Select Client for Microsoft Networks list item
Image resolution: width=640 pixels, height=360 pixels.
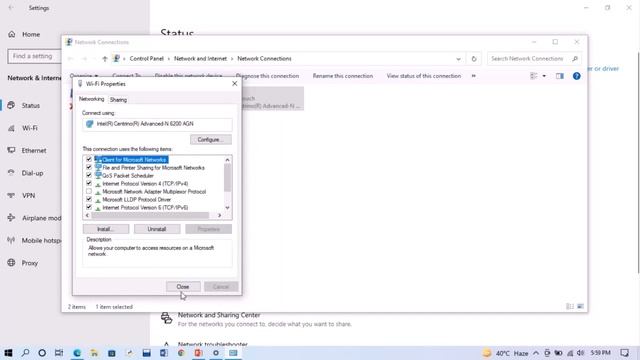click(131, 160)
